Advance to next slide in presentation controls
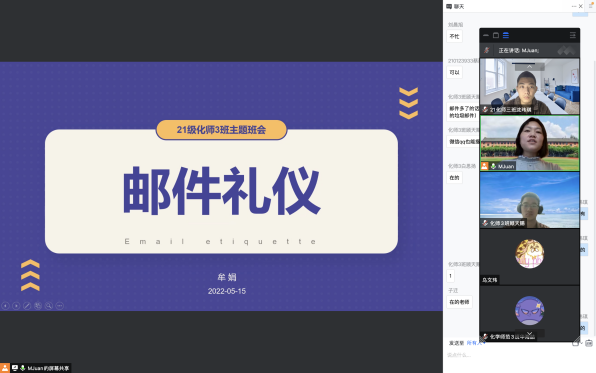Viewport: 596px width, 373px height. pos(16,306)
